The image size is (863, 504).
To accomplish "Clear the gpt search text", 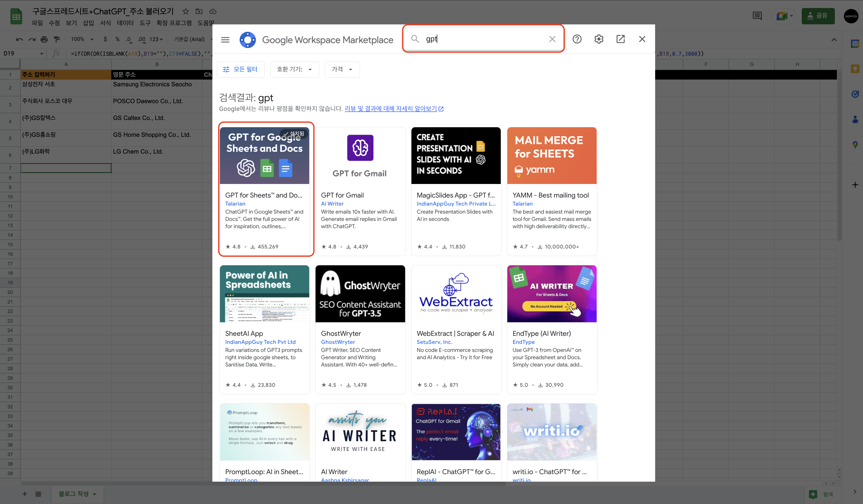I will coord(552,39).
